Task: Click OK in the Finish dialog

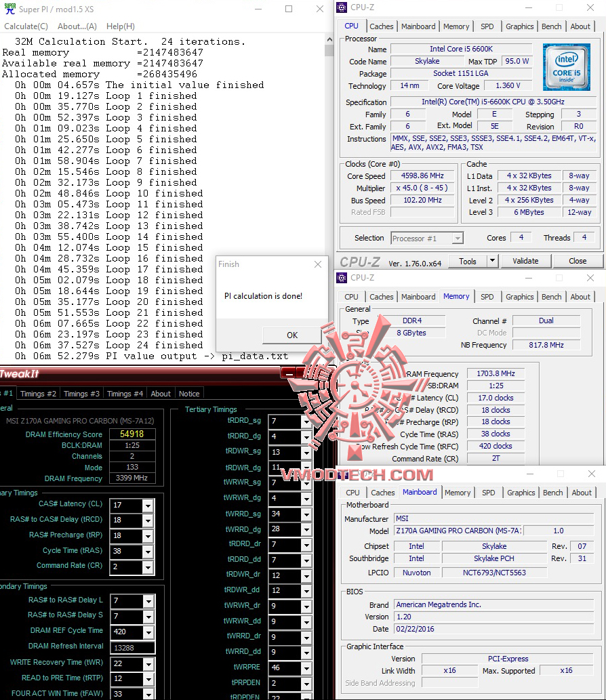Action: pos(292,335)
